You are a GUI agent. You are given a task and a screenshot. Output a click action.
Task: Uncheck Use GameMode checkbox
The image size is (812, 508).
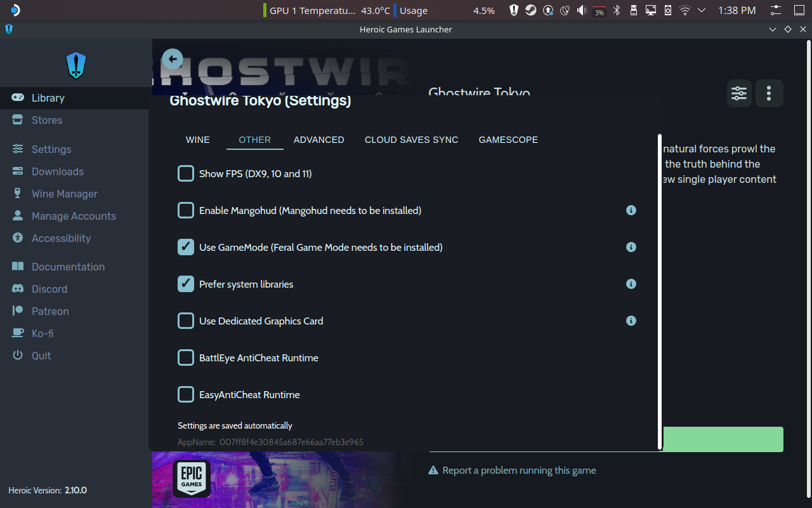(x=186, y=247)
